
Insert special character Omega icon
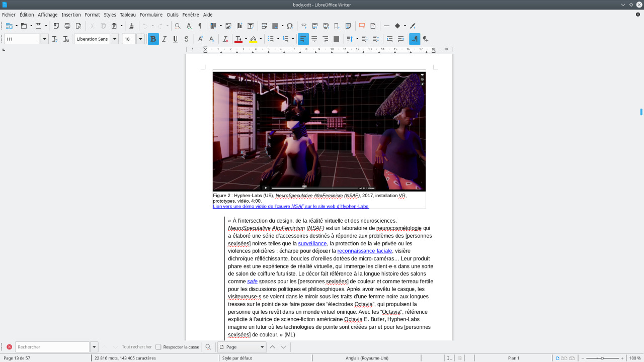(x=290, y=26)
